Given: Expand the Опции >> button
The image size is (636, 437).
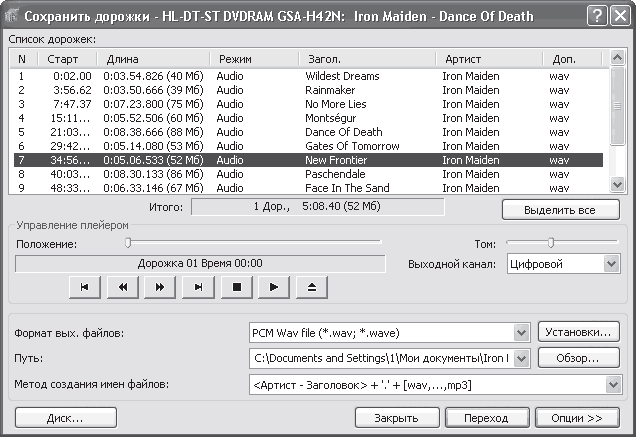Looking at the screenshot, I should click(x=576, y=418).
